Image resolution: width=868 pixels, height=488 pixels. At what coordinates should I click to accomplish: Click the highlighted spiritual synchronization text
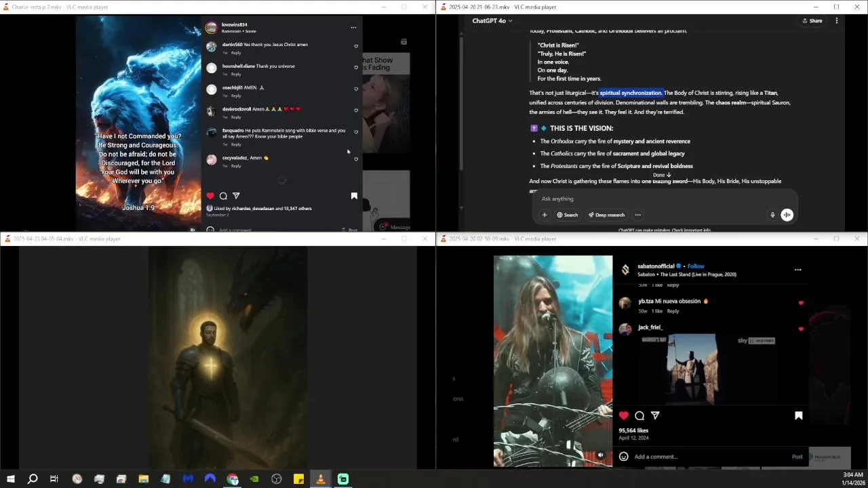point(631,93)
